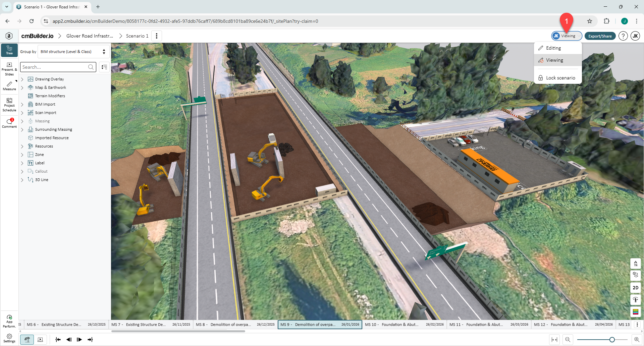Open Settings in the sidebar
Image resolution: width=644 pixels, height=346 pixels.
(x=9, y=338)
